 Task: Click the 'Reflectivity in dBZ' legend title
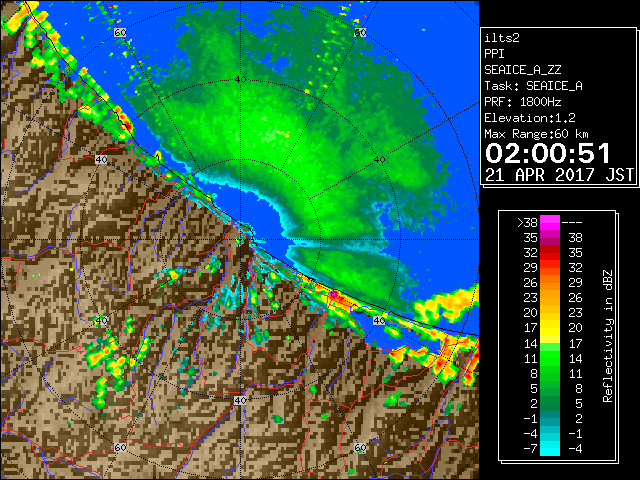607,336
